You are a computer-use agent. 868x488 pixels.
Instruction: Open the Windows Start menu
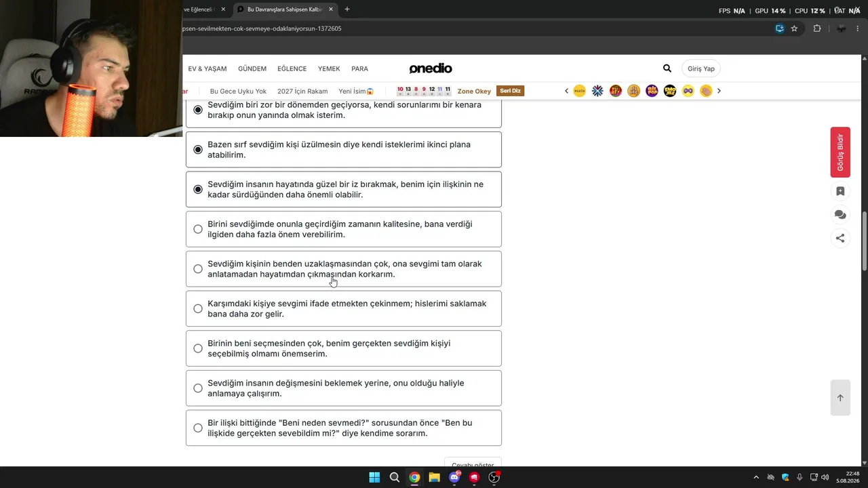point(374,477)
